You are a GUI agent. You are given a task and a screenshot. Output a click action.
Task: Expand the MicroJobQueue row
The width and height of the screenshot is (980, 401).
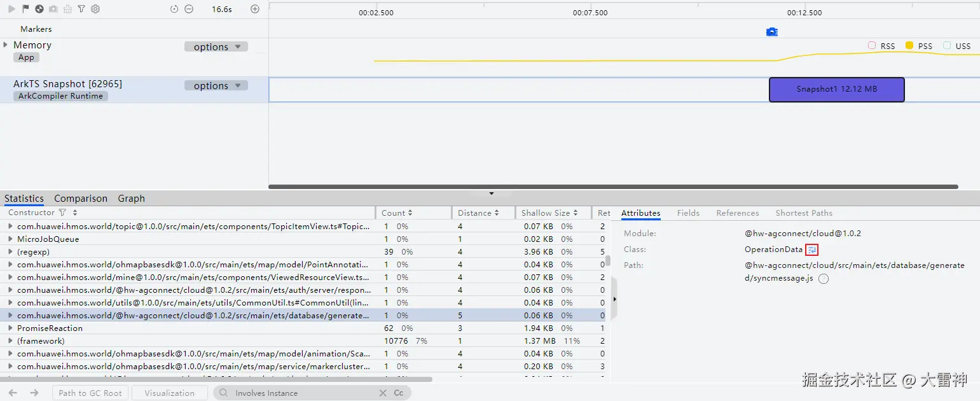pos(10,239)
